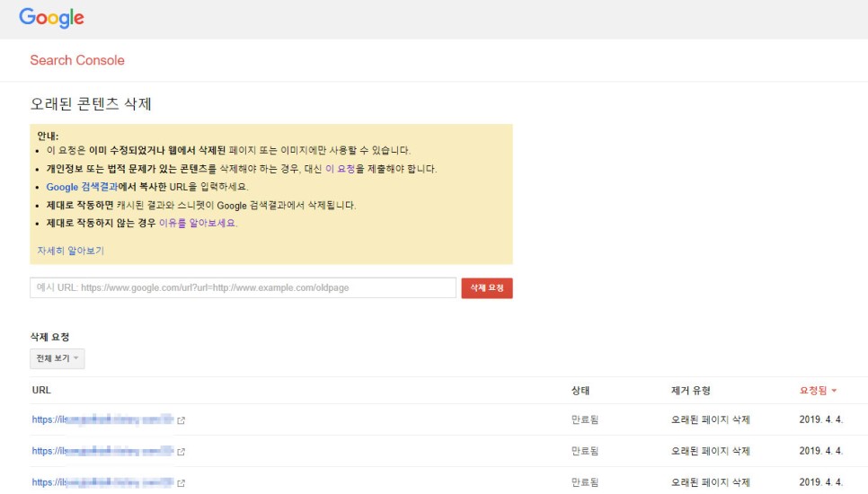Screen dimensions: 868x494
Task: Open the 'Google 검색결과' link
Action: click(x=82, y=187)
